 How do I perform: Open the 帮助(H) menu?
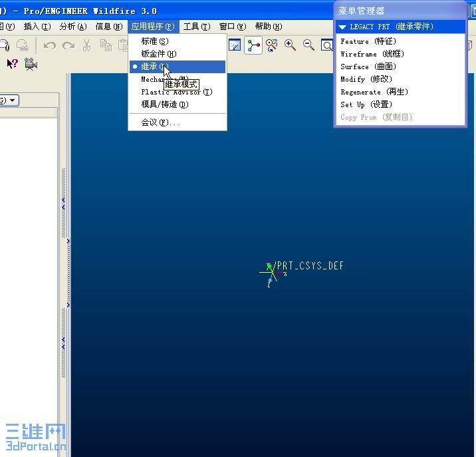(269, 27)
